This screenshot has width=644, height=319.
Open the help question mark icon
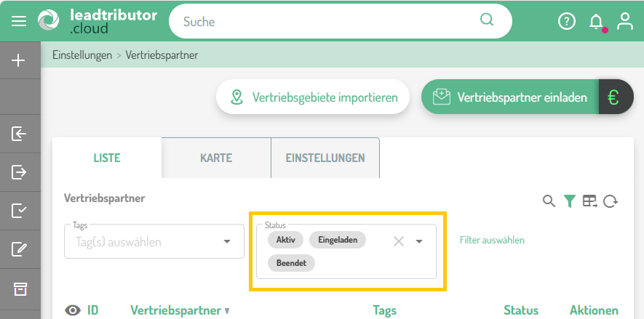(x=566, y=22)
